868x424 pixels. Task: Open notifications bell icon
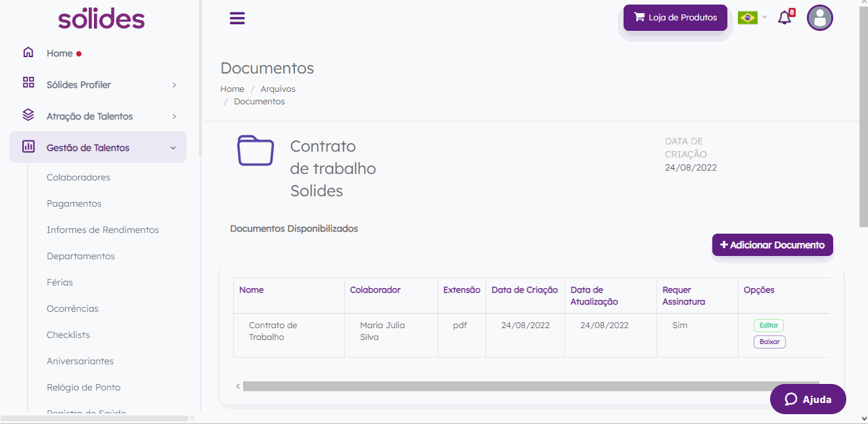[785, 18]
